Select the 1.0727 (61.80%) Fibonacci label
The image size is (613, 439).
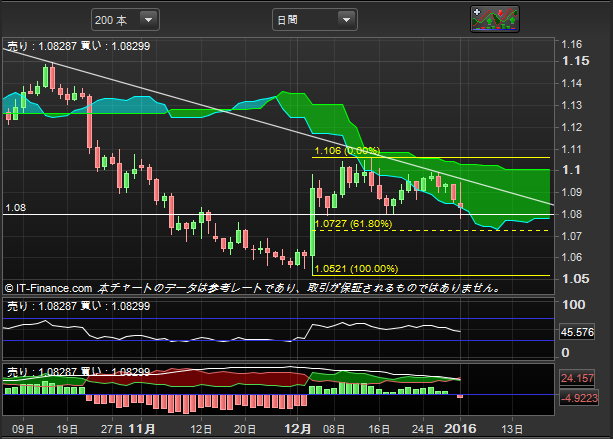tap(353, 224)
